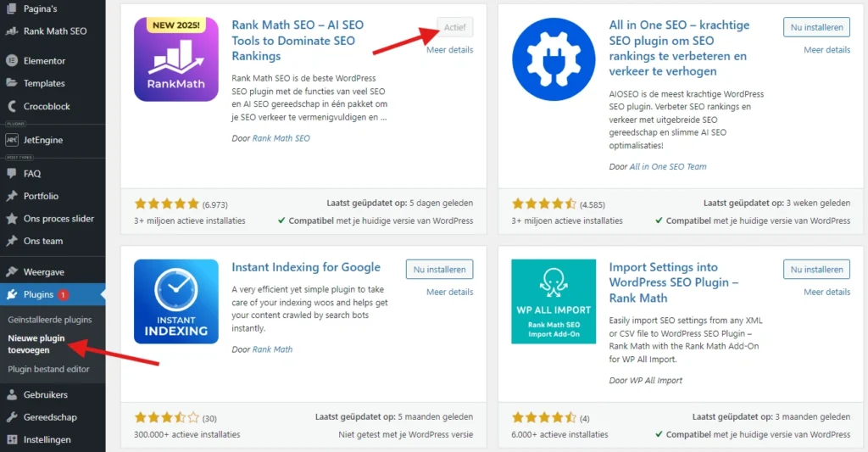Click the Plugins plug icon
The height and width of the screenshot is (452, 868).
pos(12,295)
